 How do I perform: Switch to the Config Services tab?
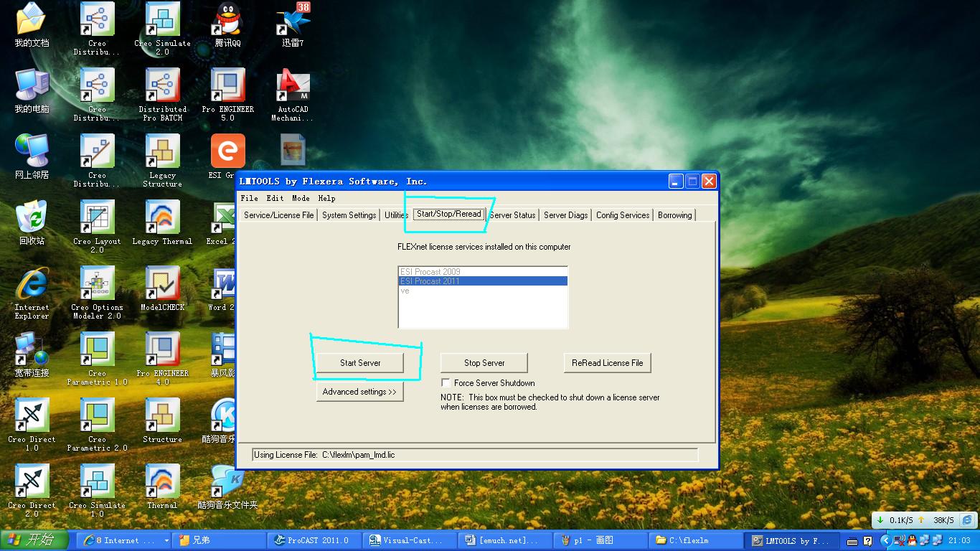623,215
